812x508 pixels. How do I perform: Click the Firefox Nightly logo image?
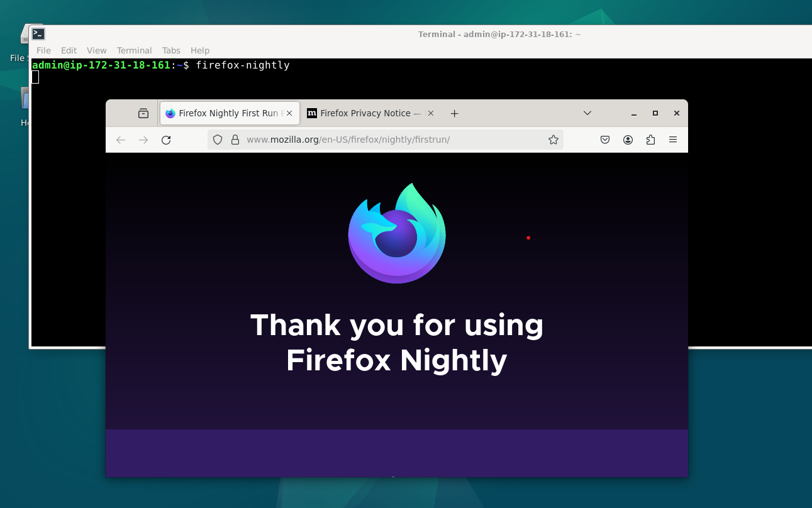pos(397,233)
